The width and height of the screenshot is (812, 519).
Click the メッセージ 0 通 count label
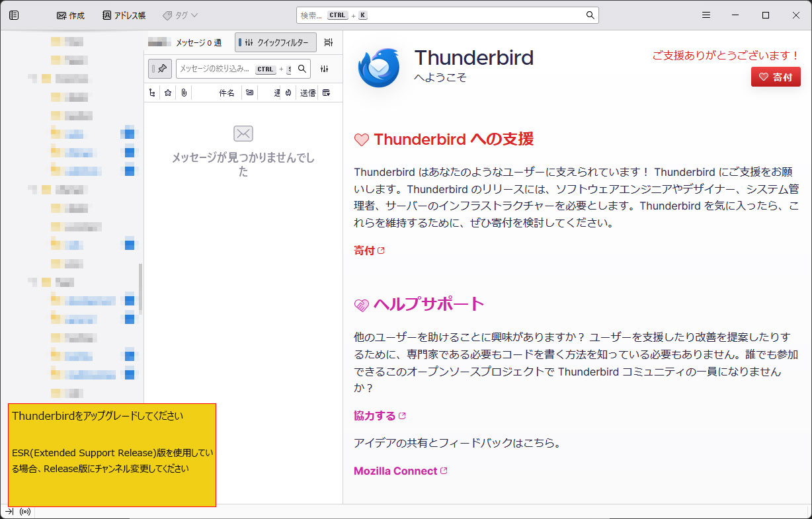198,42
